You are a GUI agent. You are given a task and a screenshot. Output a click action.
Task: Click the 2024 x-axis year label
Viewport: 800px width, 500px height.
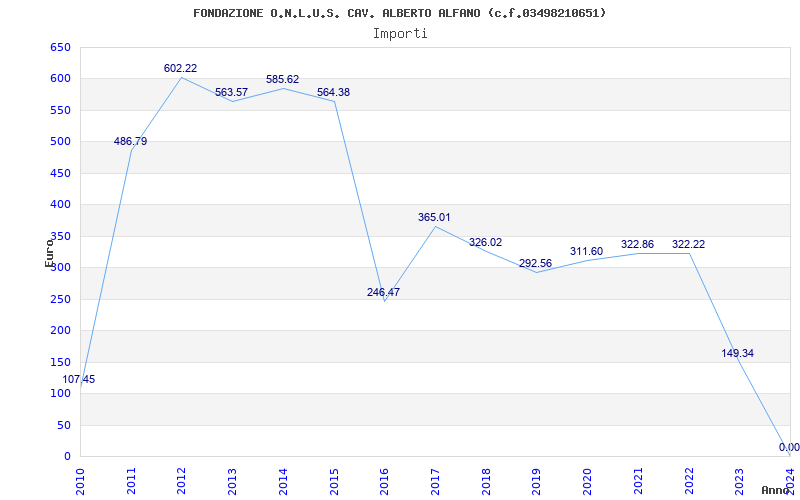(x=790, y=481)
